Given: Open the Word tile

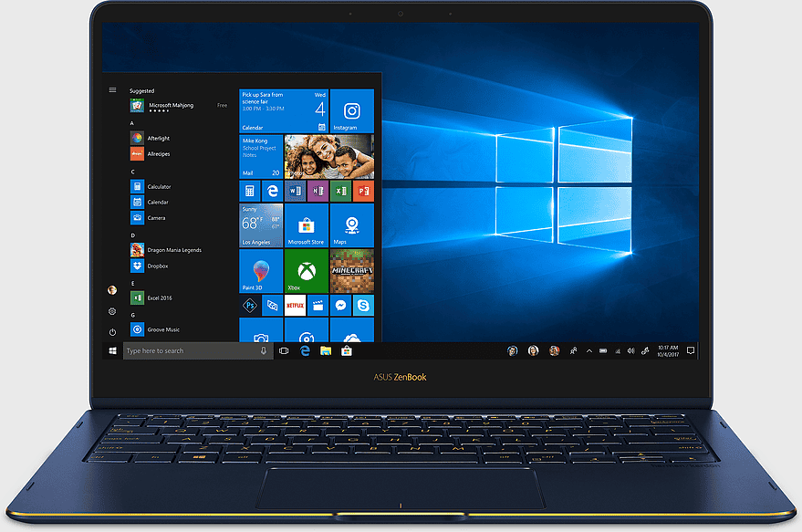Looking at the screenshot, I should (295, 192).
